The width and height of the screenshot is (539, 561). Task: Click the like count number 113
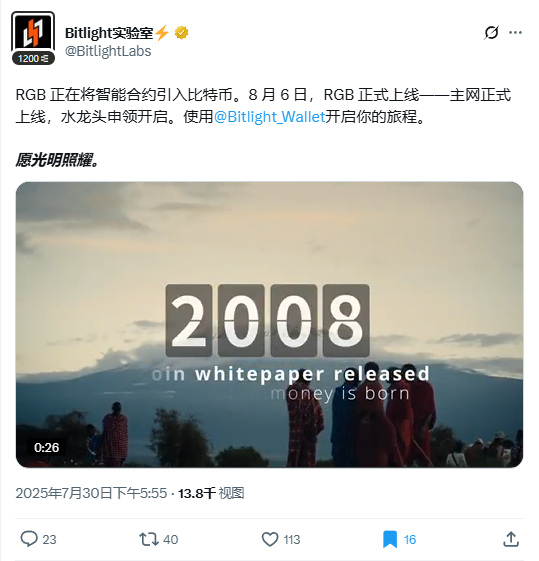pyautogui.click(x=291, y=540)
